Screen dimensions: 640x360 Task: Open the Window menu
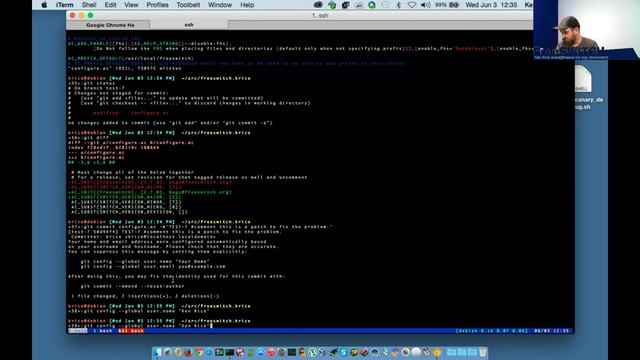click(220, 5)
